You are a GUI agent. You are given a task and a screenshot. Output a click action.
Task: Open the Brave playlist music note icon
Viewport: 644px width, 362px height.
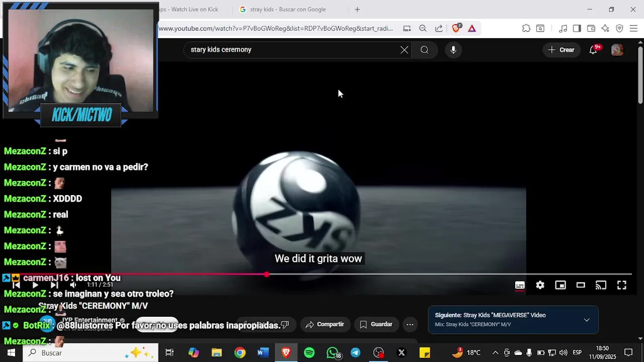point(563,28)
